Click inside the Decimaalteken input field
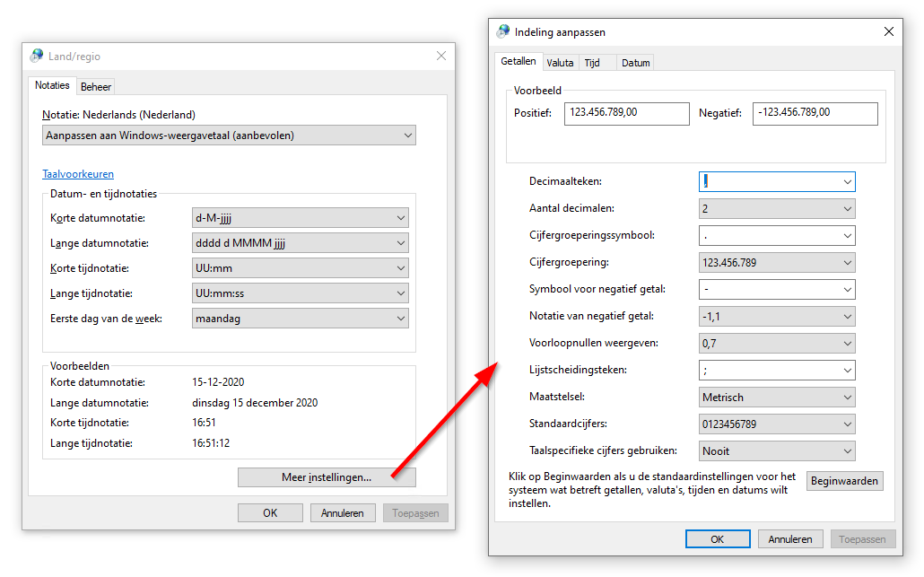The image size is (924, 577). click(769, 182)
